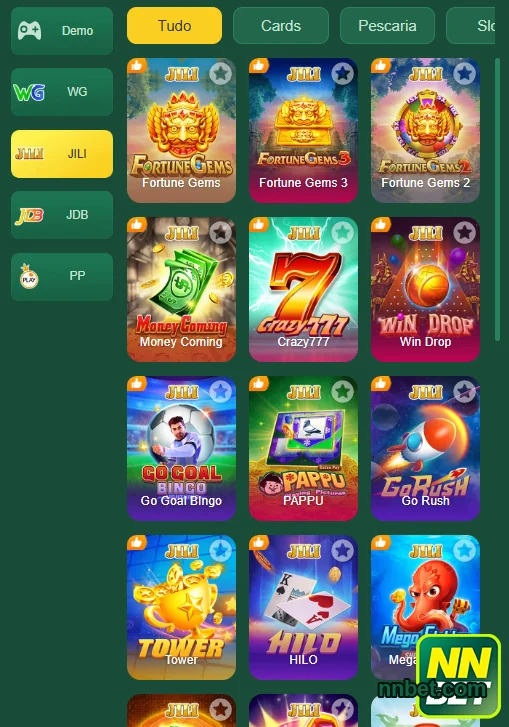Select the PP Pragmatic Play provider

tap(62, 276)
